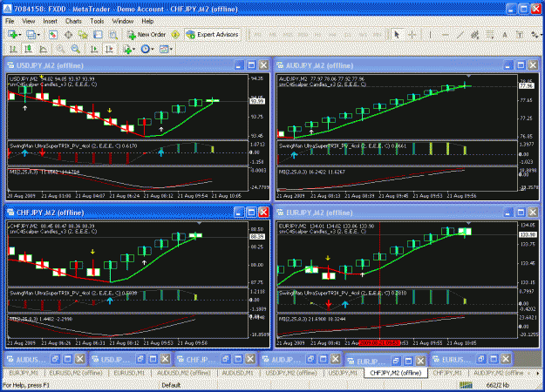545x392 pixels.
Task: Select the Equidistant Channel tool
Action: click(x=475, y=35)
